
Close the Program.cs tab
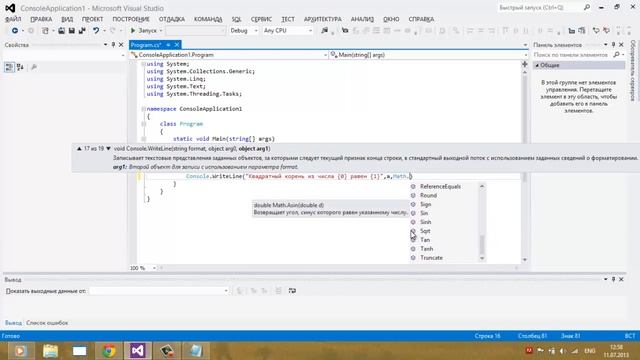[177, 45]
